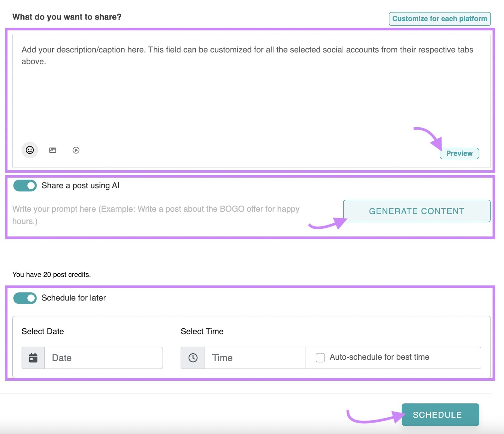Click the clock icon beside Time
The height and width of the screenshot is (434, 504).
coord(193,358)
